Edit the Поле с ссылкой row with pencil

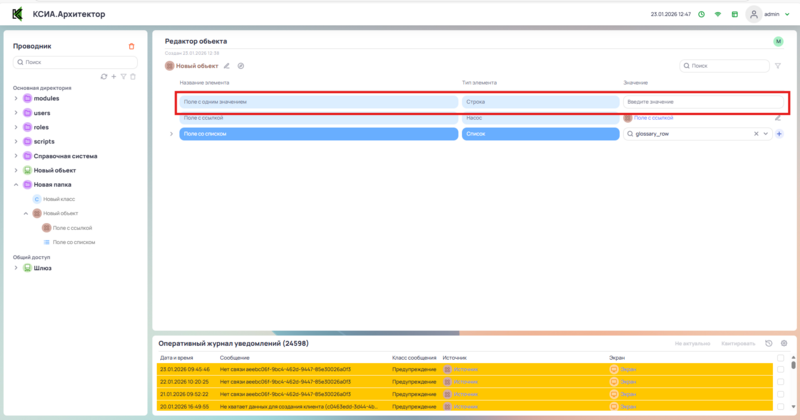[778, 118]
